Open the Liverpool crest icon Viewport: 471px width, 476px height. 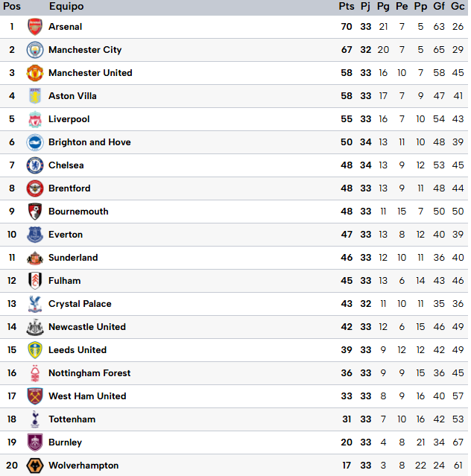(x=35, y=119)
